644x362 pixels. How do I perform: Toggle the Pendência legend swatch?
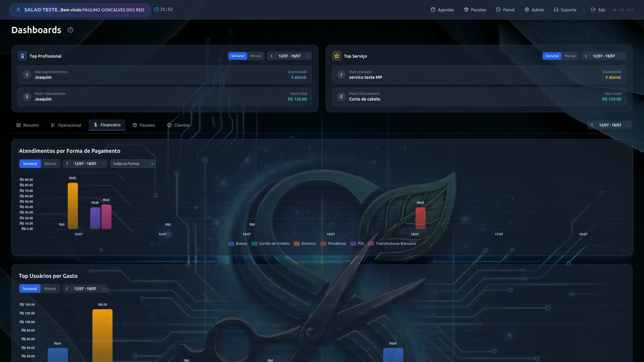coord(323,244)
